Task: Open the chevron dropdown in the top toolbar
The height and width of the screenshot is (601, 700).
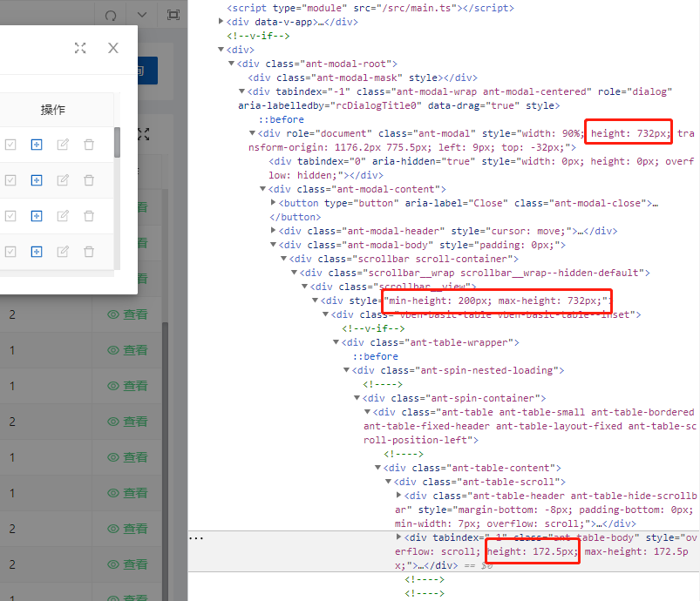Action: (x=141, y=14)
